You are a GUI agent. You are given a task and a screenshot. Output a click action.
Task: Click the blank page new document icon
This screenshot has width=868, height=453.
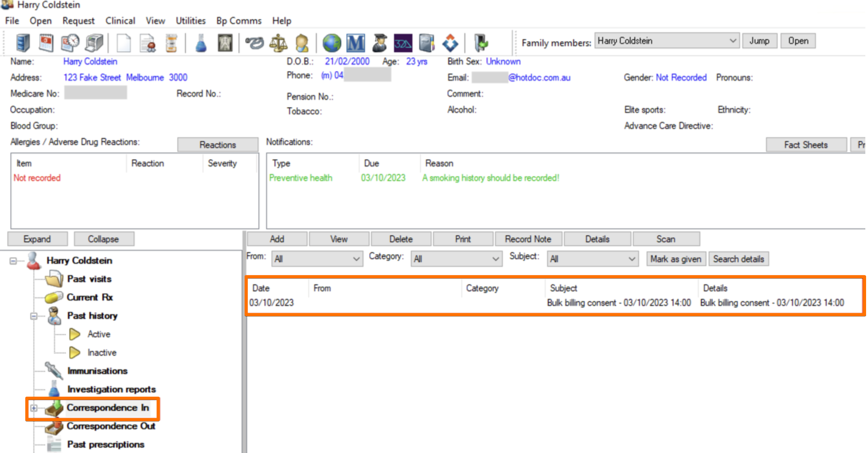123,43
